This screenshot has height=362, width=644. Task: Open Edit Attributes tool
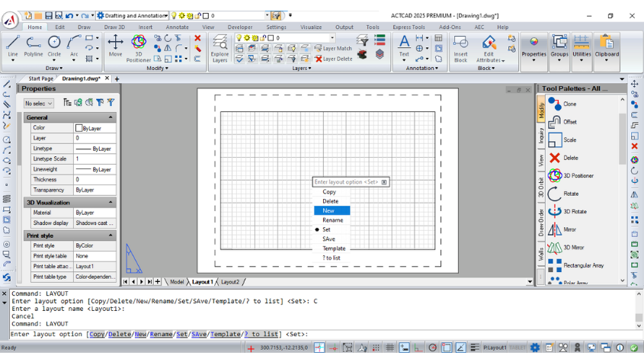click(489, 48)
